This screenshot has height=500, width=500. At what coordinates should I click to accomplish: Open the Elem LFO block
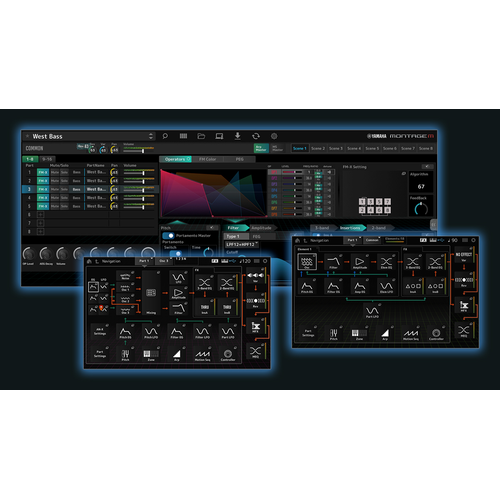coord(386,287)
